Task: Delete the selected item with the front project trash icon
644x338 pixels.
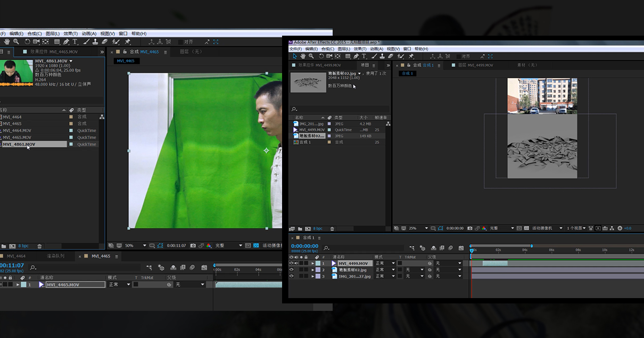Action: coord(332,228)
